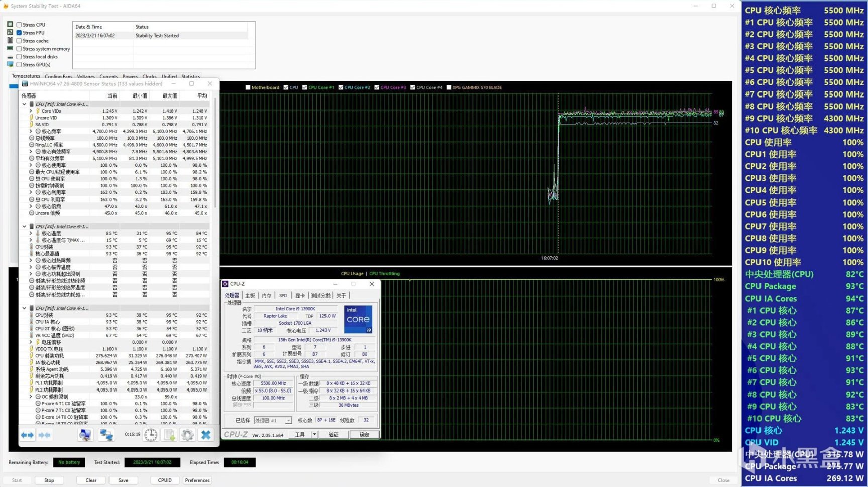
Task: Click lightning icon beside CPU 封装功耗
Action: tap(31, 356)
